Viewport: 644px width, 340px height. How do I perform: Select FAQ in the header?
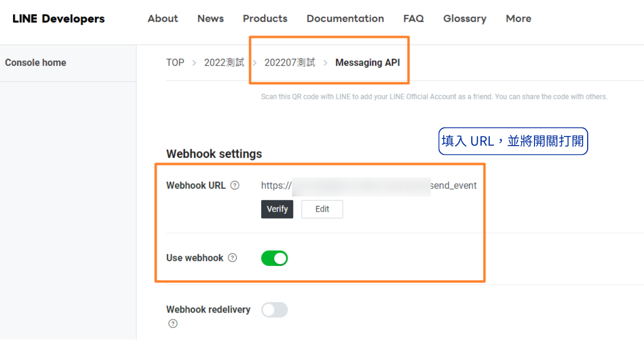[x=413, y=19]
